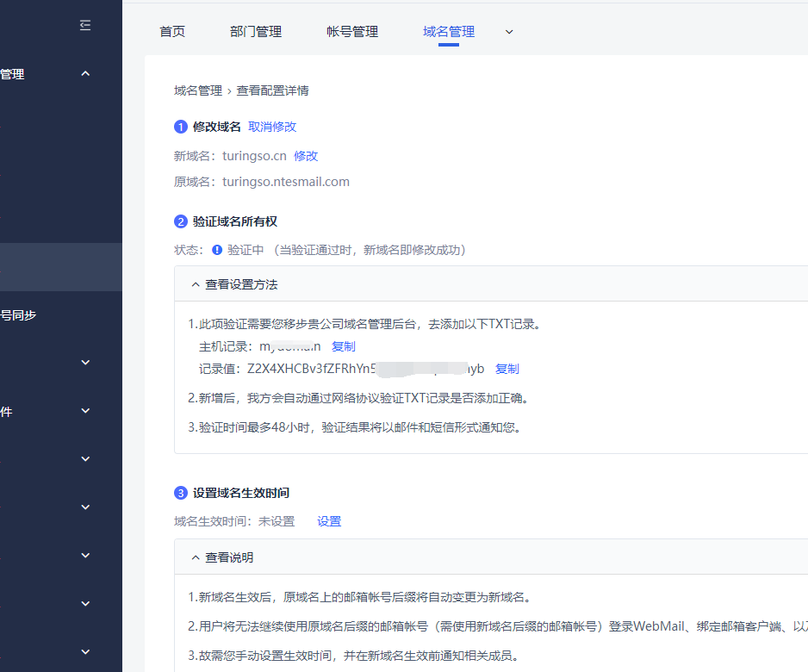Image resolution: width=808 pixels, height=672 pixels.
Task: Click the 取消修改 link
Action: pos(272,127)
